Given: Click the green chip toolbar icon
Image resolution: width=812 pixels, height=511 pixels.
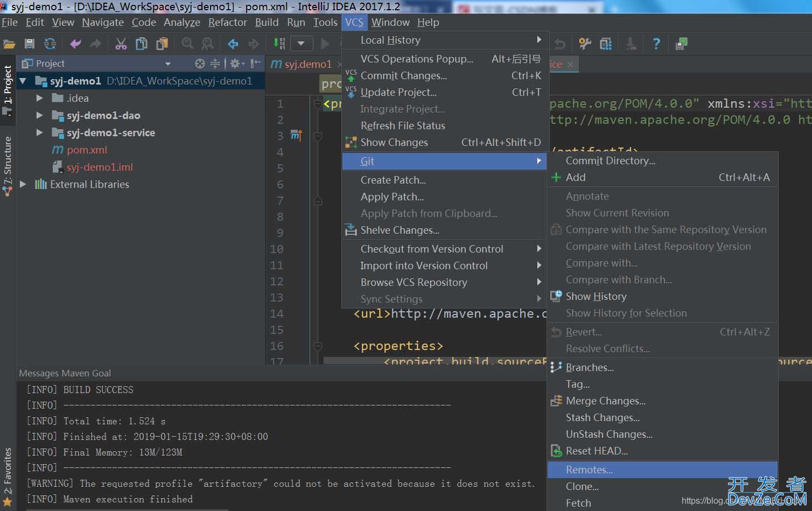Looking at the screenshot, I should click(x=681, y=44).
